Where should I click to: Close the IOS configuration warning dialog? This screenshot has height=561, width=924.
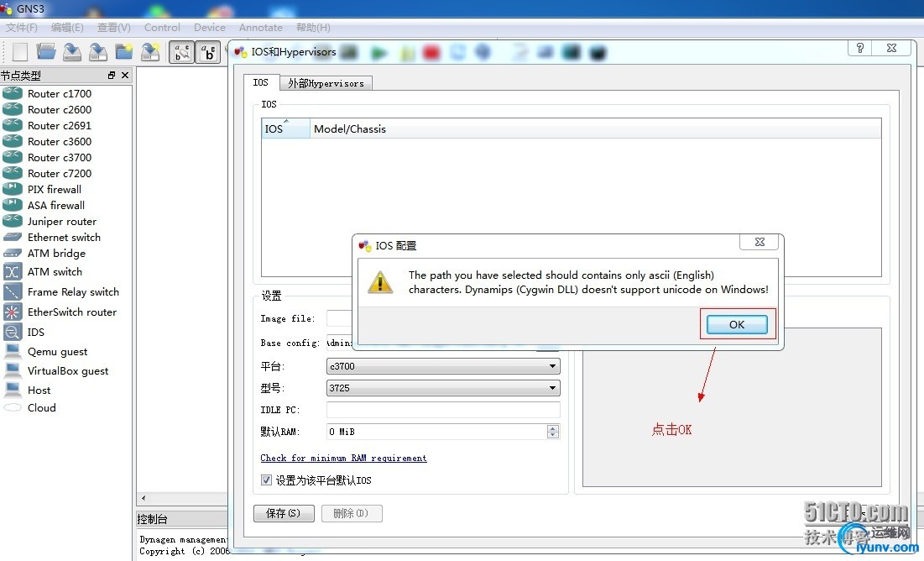(760, 242)
